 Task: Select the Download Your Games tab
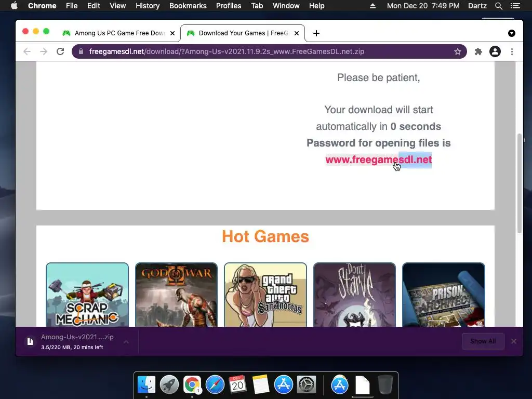[243, 33]
